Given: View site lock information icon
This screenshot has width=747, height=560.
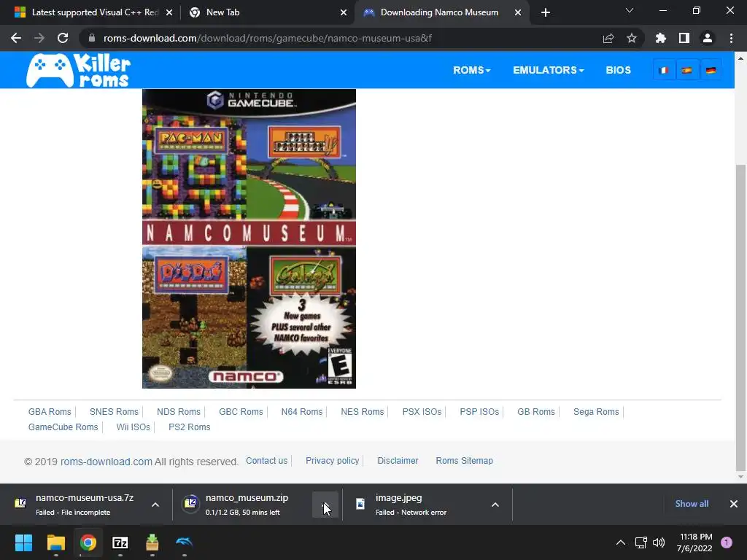Looking at the screenshot, I should click(x=92, y=38).
